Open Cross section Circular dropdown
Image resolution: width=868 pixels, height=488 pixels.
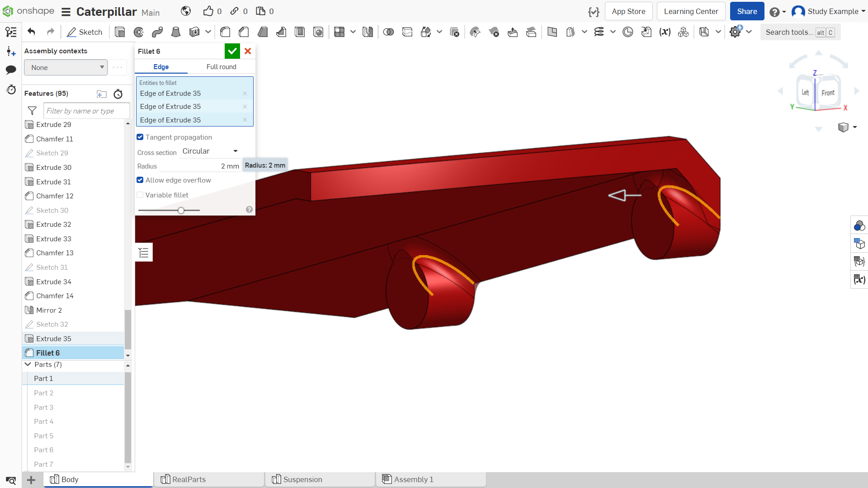tap(210, 151)
